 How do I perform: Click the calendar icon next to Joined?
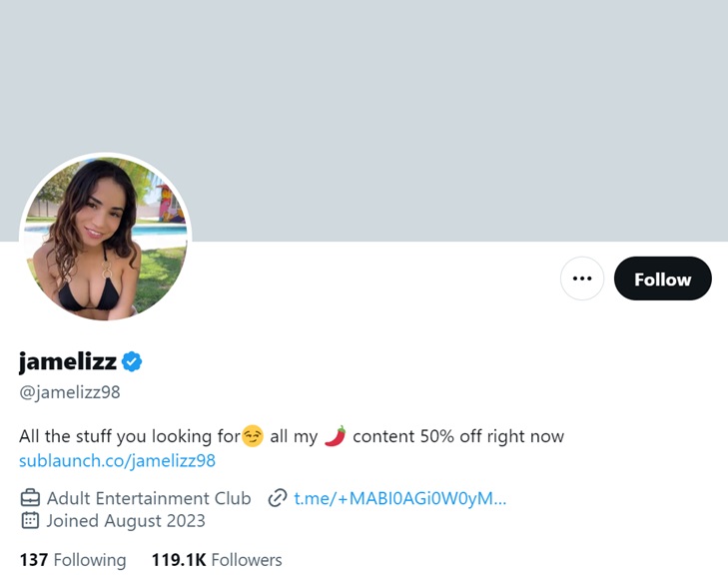tap(30, 520)
